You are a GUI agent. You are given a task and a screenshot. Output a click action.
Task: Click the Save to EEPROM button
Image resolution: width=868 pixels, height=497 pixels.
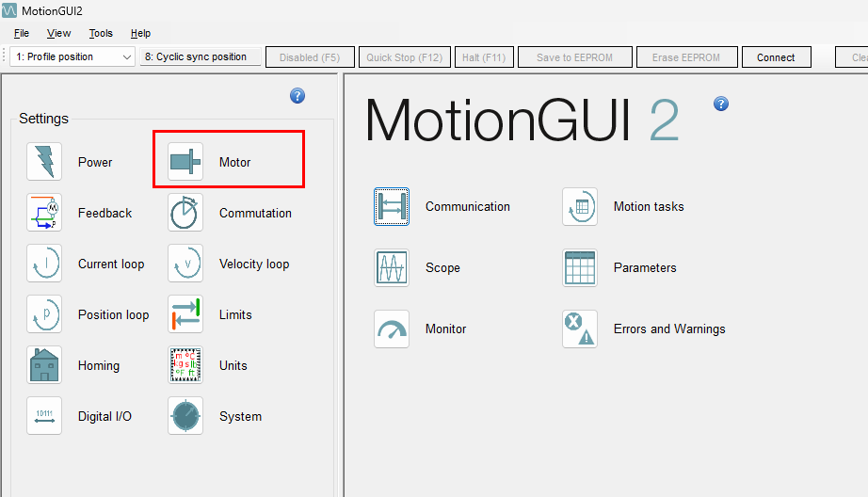pos(574,57)
